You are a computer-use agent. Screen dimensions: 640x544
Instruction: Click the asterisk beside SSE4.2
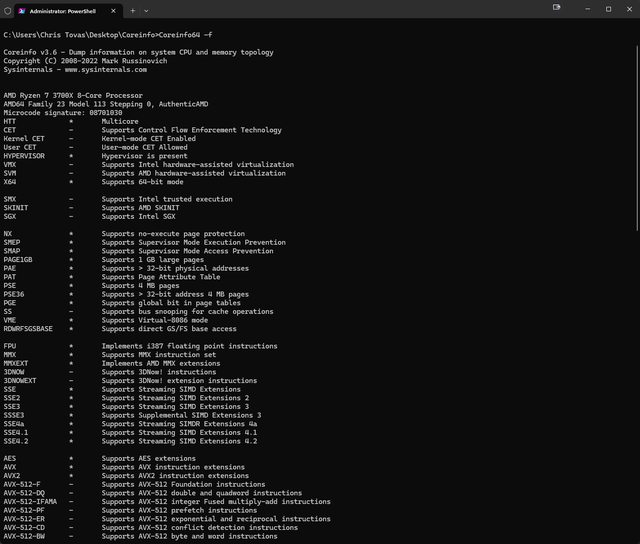tap(70, 441)
